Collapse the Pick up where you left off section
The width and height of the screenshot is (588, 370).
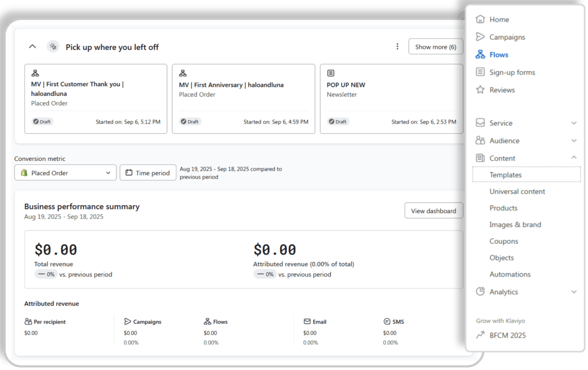pos(33,47)
